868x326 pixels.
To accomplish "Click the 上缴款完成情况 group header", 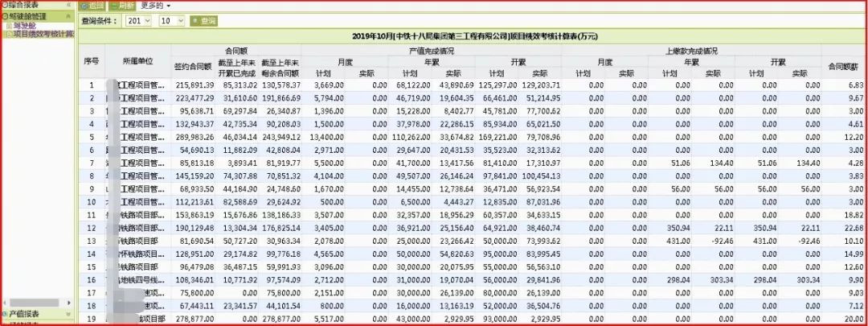I will [691, 51].
